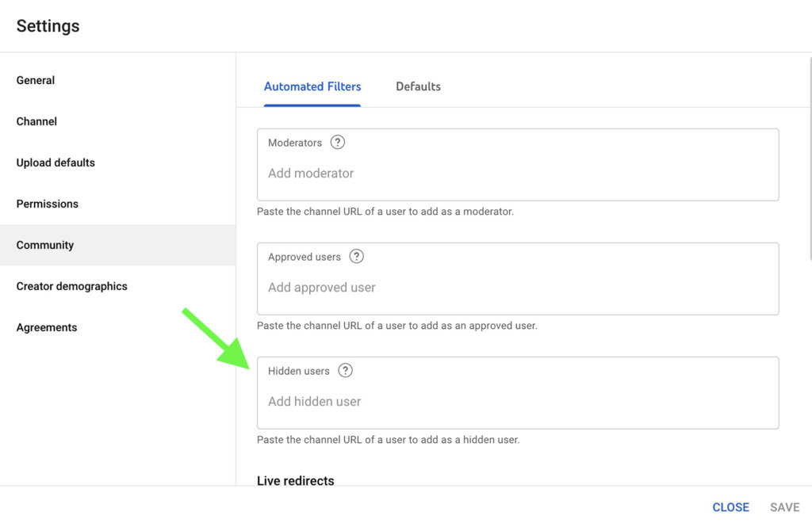Select the Automated Filters tab
This screenshot has height=523, width=812.
[312, 86]
